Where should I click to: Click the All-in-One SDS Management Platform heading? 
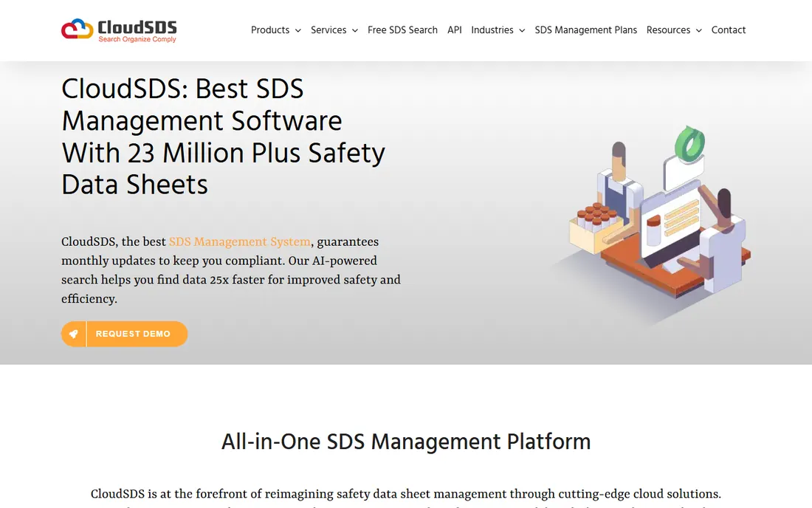point(406,442)
